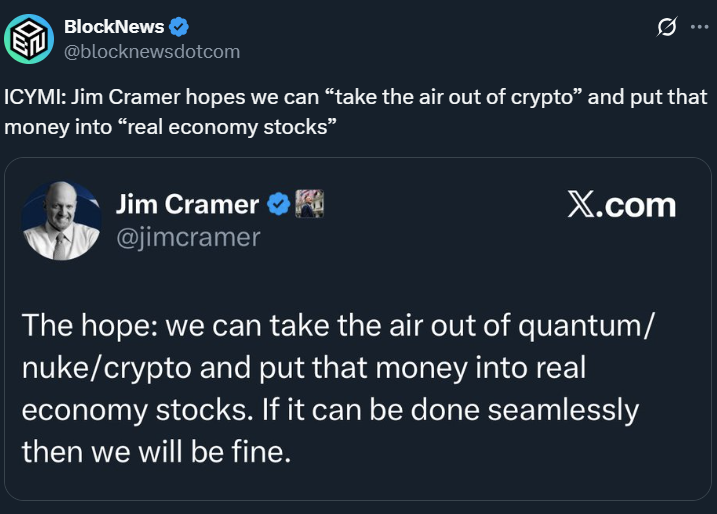Open the @blocknewsdotcom handle
The height and width of the screenshot is (514, 717).
(151, 51)
